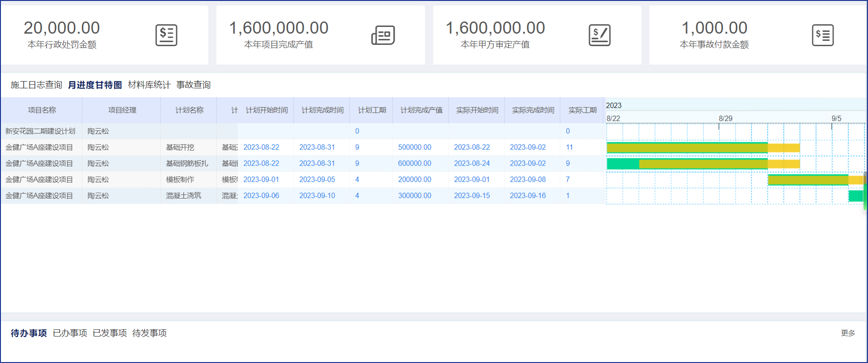Click the 基础开挖 Gantt progress bar
The width and height of the screenshot is (868, 363).
(x=703, y=148)
